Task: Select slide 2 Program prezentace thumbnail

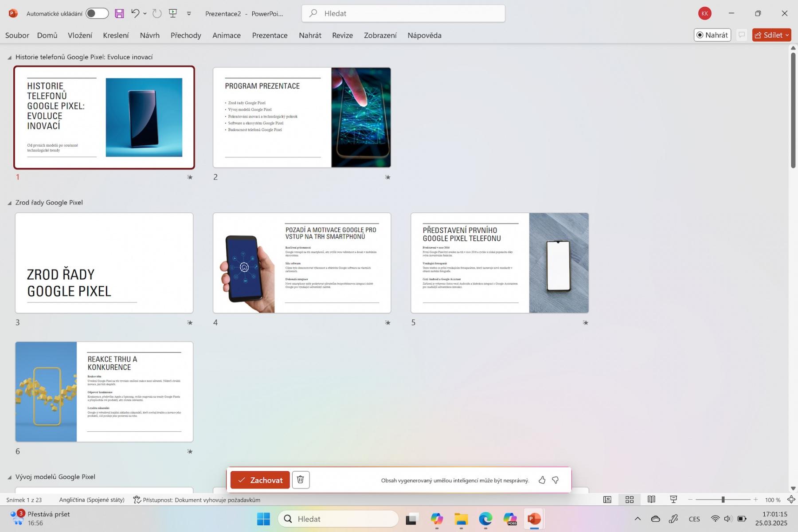Action: tap(302, 117)
